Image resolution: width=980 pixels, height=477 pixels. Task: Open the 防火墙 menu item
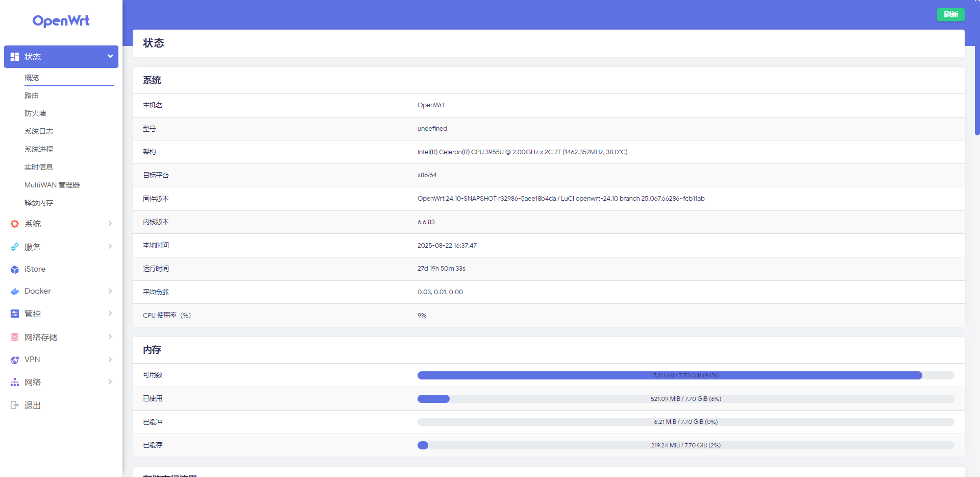point(35,113)
